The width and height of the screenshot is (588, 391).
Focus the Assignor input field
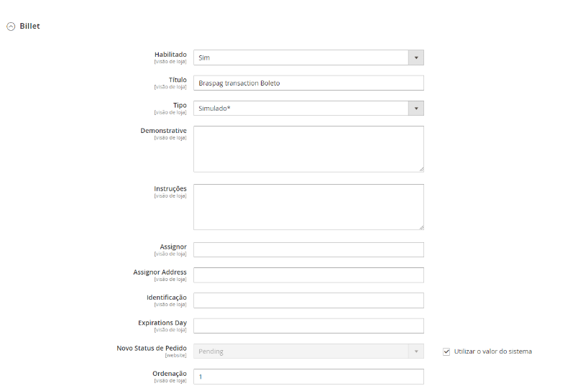pos(308,249)
